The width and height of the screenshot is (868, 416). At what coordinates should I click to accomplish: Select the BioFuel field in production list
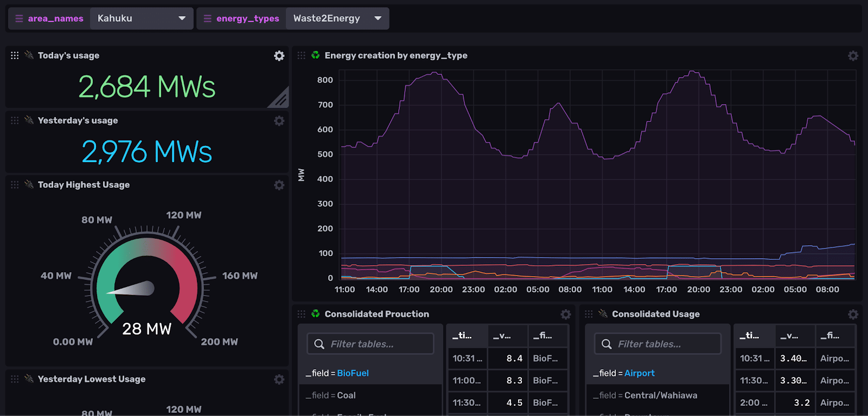(353, 373)
